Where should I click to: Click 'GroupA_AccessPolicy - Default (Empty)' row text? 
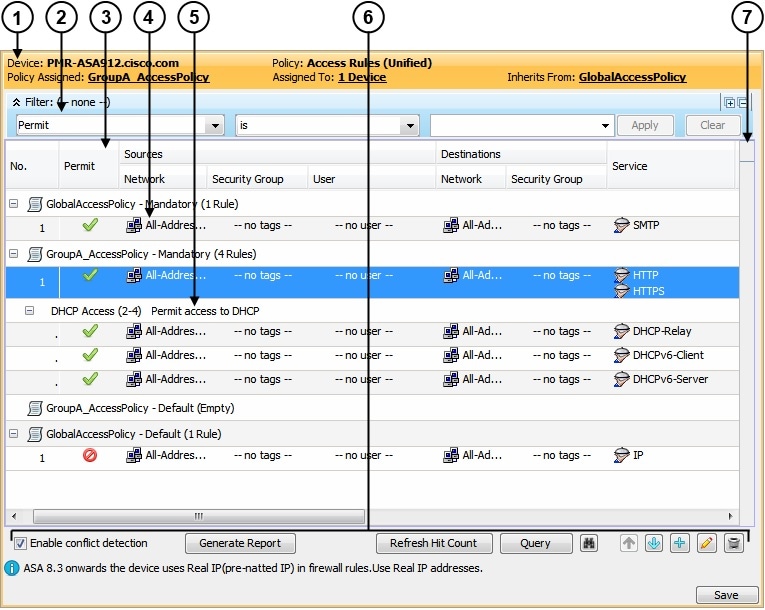[140, 408]
